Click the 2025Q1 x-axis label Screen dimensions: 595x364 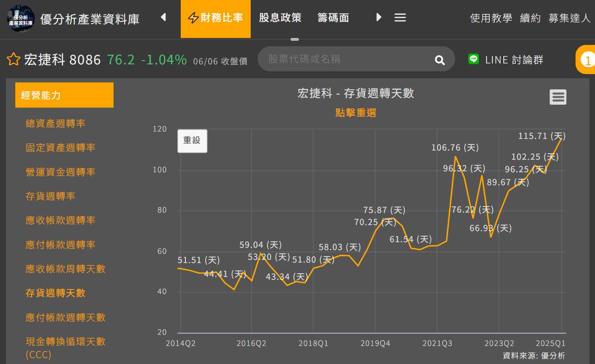551,344
